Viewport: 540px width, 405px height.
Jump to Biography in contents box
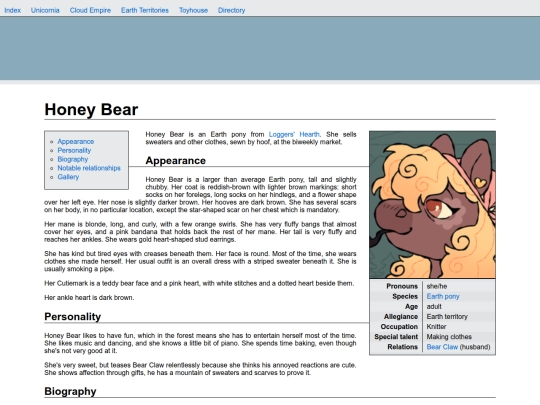click(x=73, y=159)
